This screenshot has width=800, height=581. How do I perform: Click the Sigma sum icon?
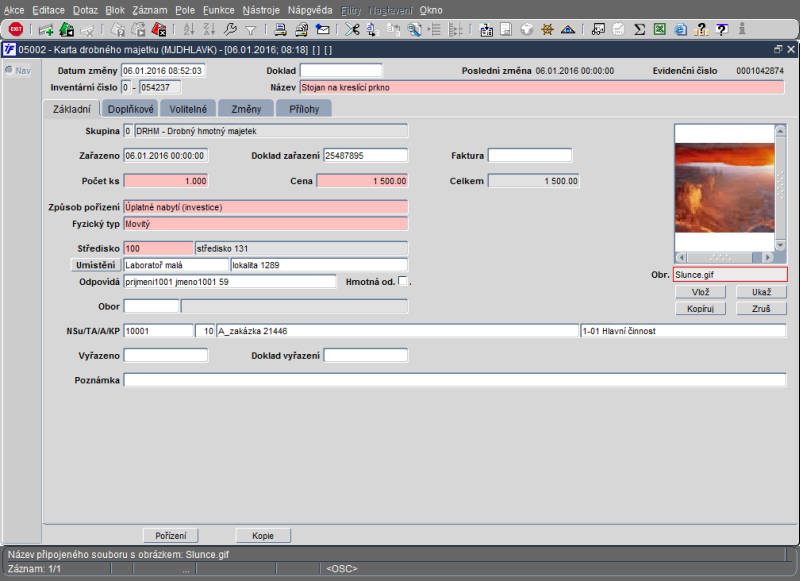(639, 30)
